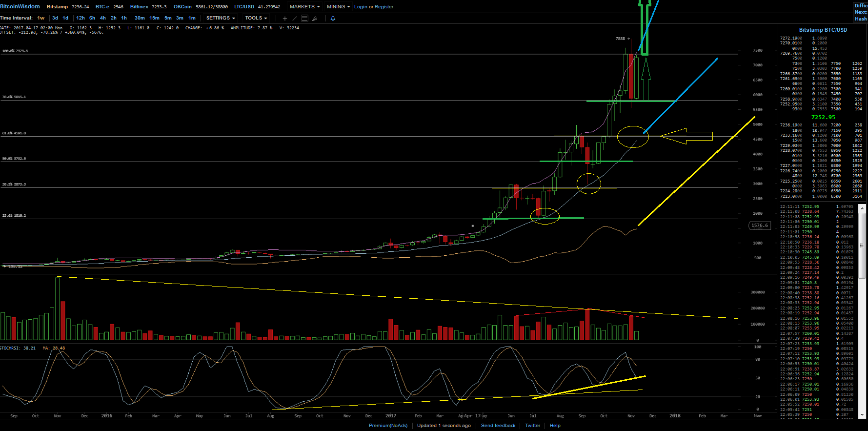Click the 2016 label on time axis
Viewport: 868px width, 431px height.
[107, 416]
